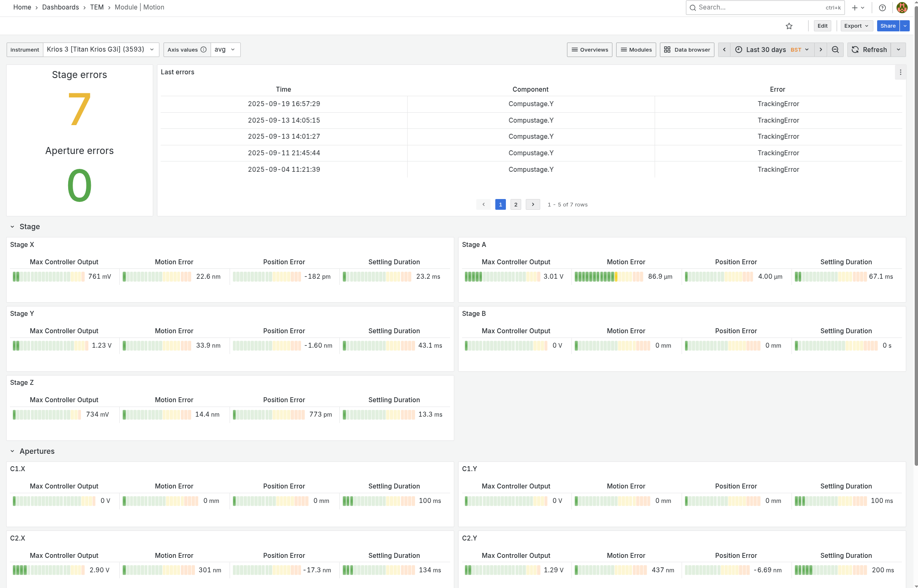This screenshot has width=918, height=588.
Task: Click C1.X panel title
Action: click(x=18, y=469)
